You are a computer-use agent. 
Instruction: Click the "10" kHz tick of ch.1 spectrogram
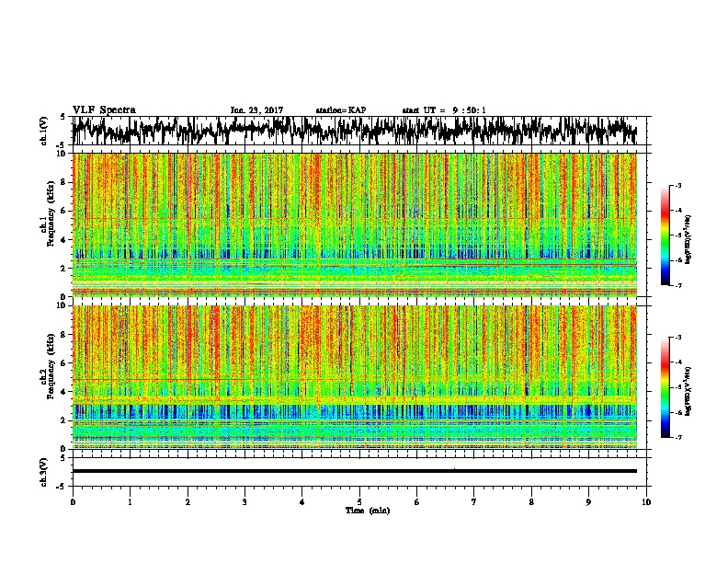[63, 154]
